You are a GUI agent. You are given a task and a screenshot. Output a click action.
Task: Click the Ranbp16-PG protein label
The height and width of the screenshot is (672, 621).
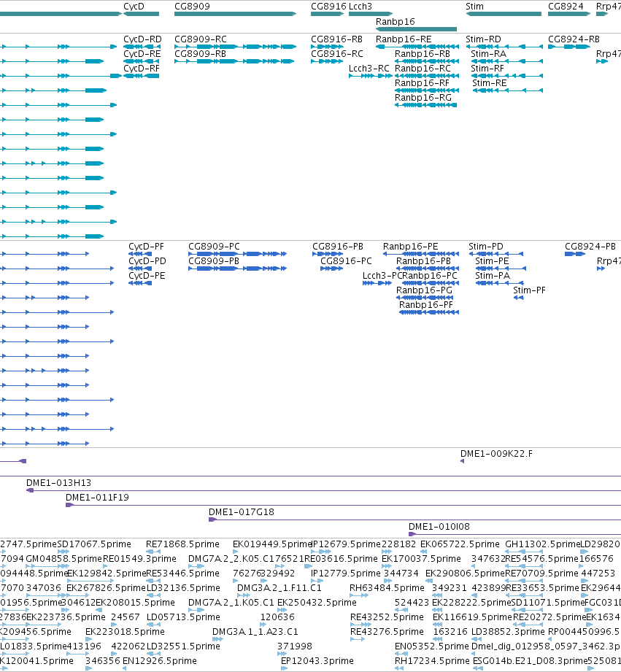(x=424, y=290)
